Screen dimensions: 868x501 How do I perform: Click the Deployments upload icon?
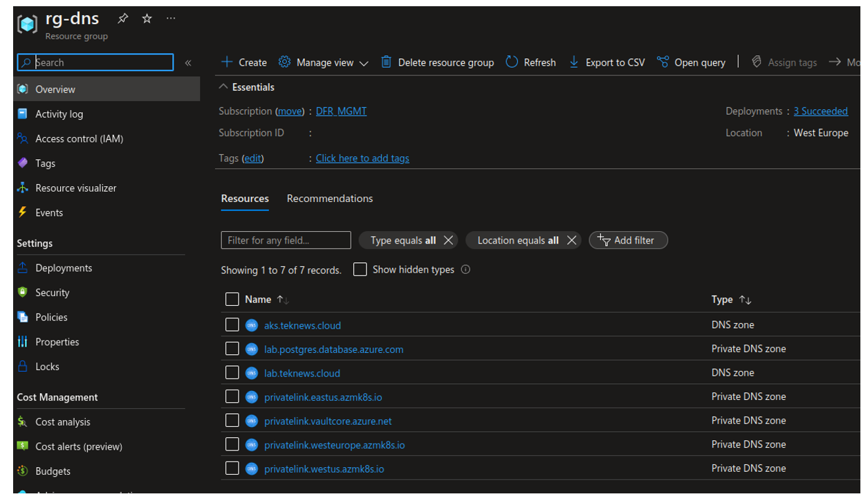[23, 268]
